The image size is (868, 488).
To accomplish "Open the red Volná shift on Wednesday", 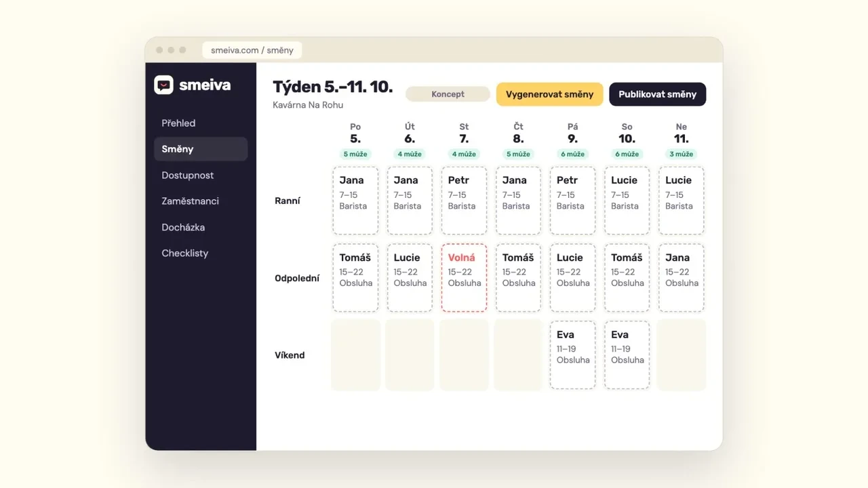I will [464, 278].
